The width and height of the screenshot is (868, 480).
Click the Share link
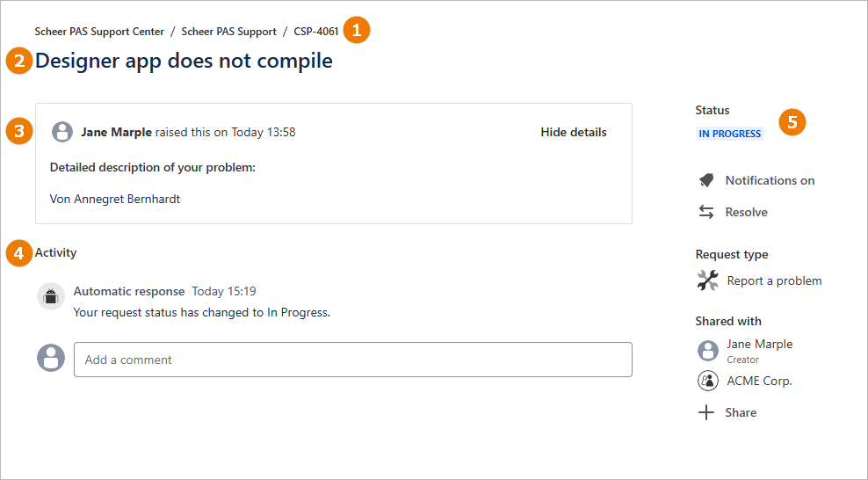[x=741, y=412]
